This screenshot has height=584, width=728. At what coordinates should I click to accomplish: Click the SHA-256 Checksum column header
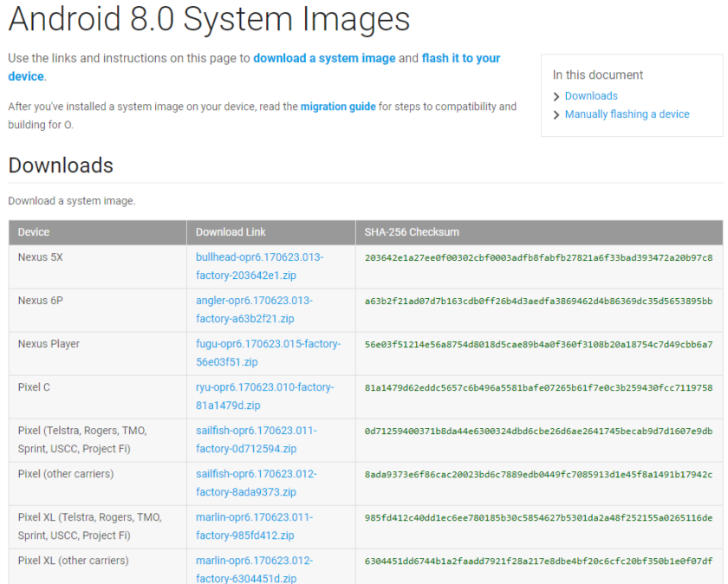(539, 232)
